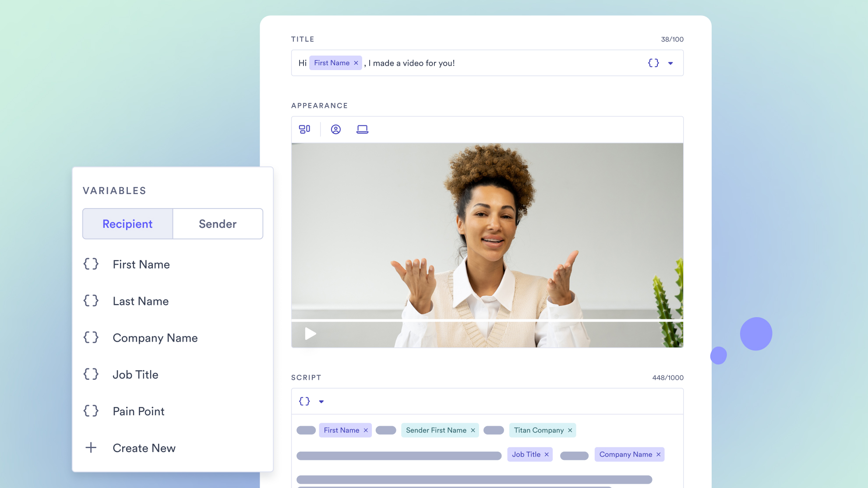868x488 pixels.
Task: Click Create New to add a variable
Action: click(x=144, y=448)
